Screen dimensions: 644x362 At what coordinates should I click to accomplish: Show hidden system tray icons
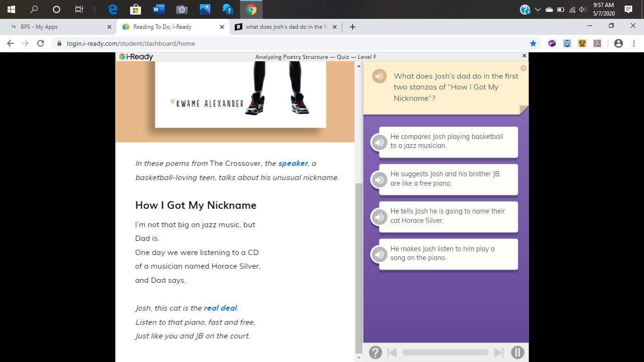click(x=537, y=9)
